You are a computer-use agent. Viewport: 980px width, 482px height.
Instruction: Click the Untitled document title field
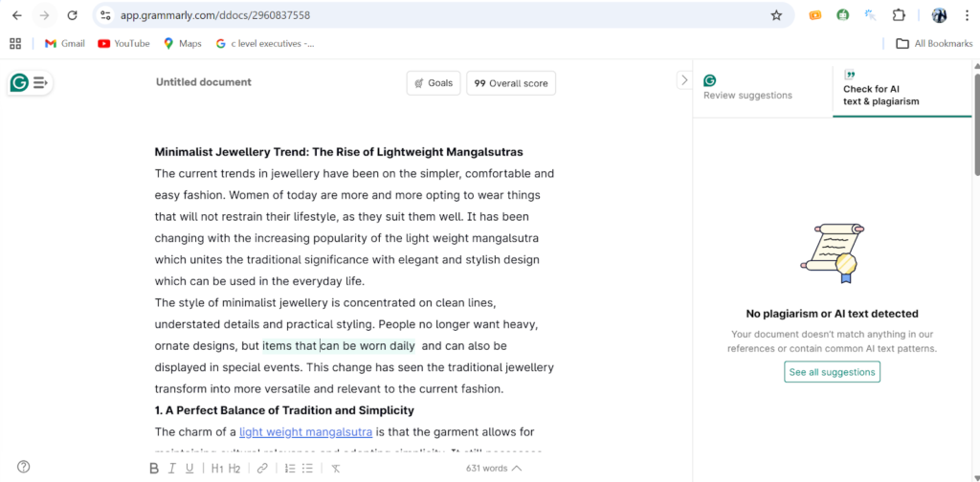[204, 82]
